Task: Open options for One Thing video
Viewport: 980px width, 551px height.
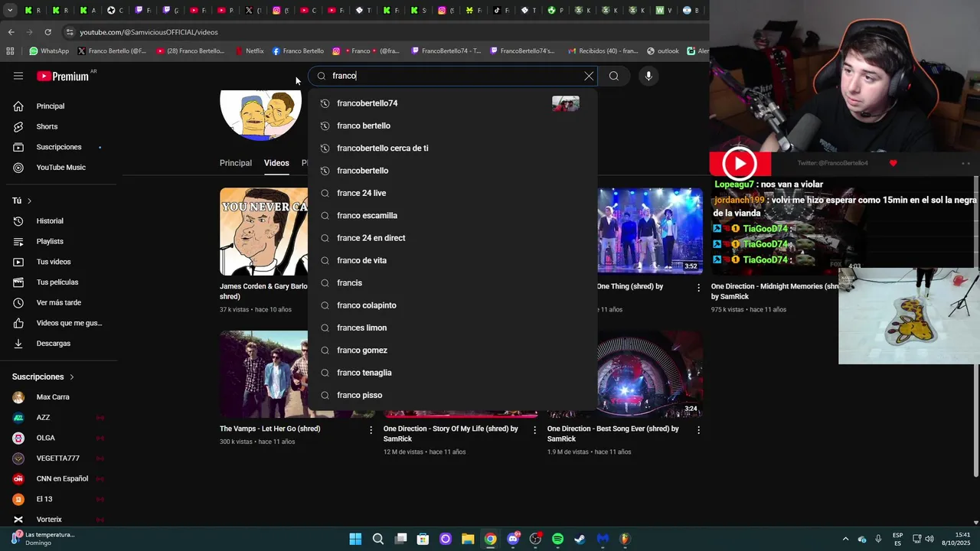Action: click(x=698, y=288)
